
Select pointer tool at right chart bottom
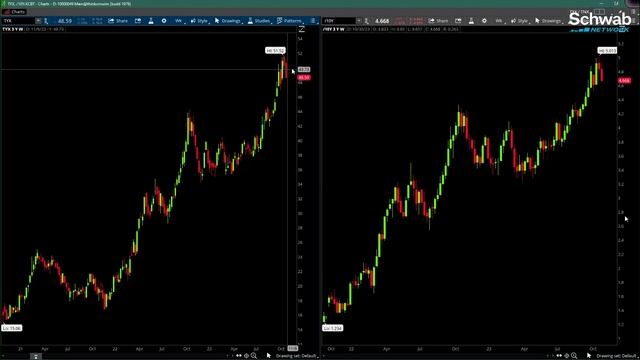click(x=589, y=356)
